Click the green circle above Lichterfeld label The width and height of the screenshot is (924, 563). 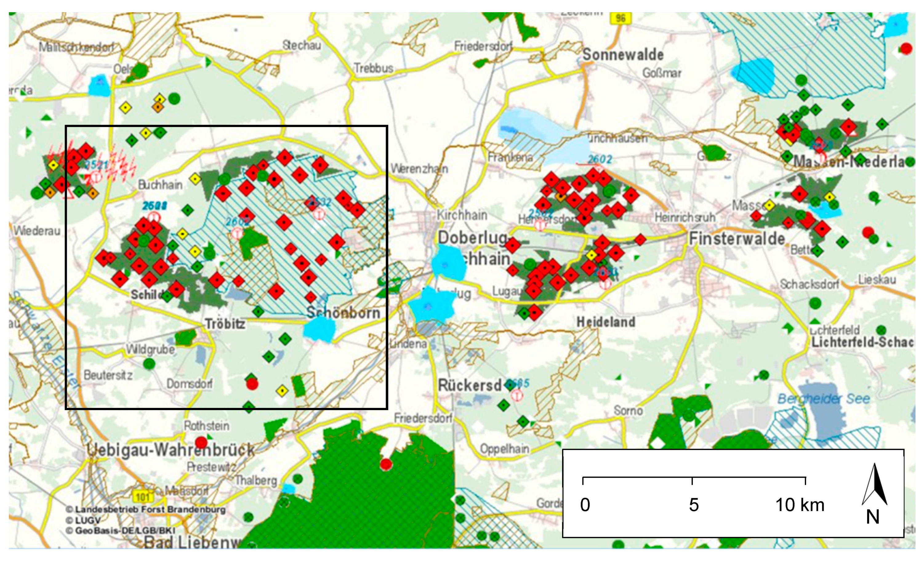(815, 303)
